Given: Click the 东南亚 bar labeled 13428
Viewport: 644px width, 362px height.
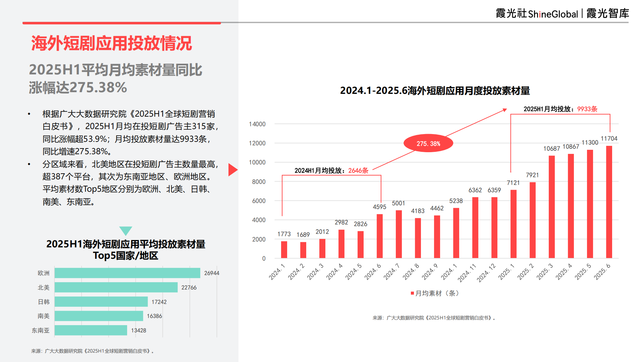Looking at the screenshot, I should click(91, 330).
